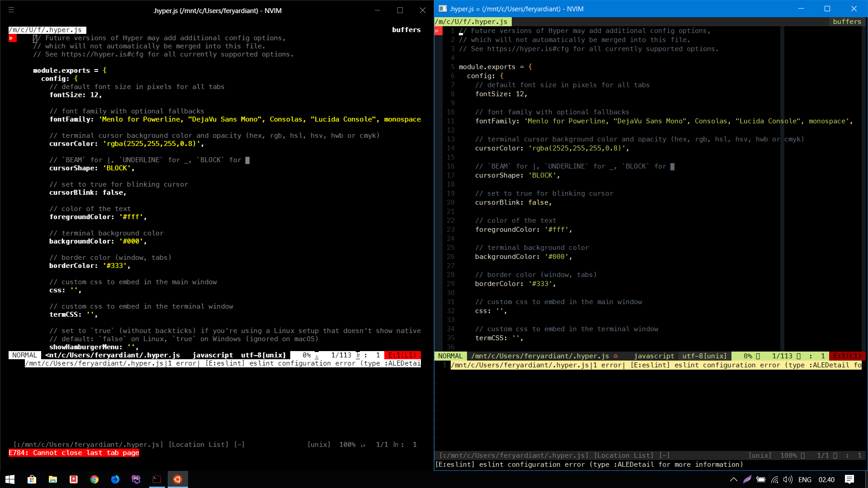Image resolution: width=868 pixels, height=488 pixels.
Task: Open the volume control
Action: (x=788, y=479)
